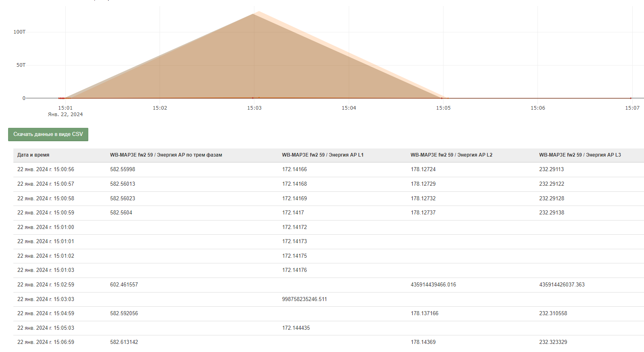Click the 'Скачать данные в виде CSV' button
Screen dimensions: 644x352
(x=48, y=134)
